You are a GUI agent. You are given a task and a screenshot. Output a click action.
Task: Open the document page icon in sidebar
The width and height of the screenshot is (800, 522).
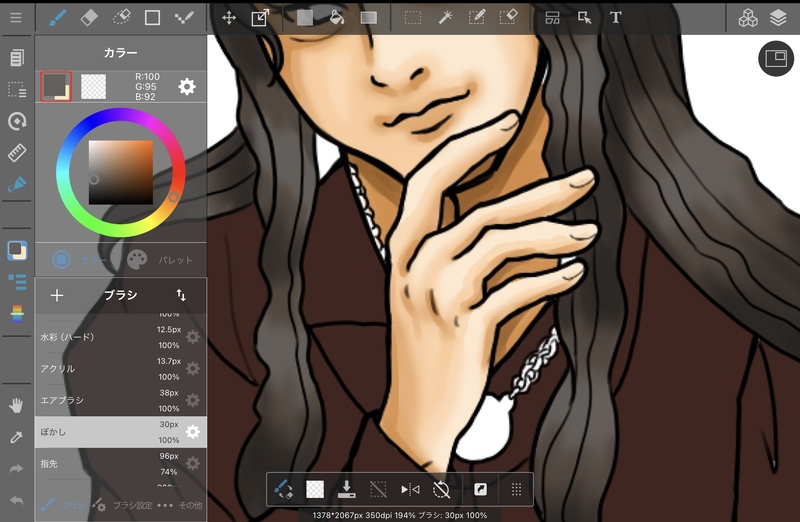[17, 58]
